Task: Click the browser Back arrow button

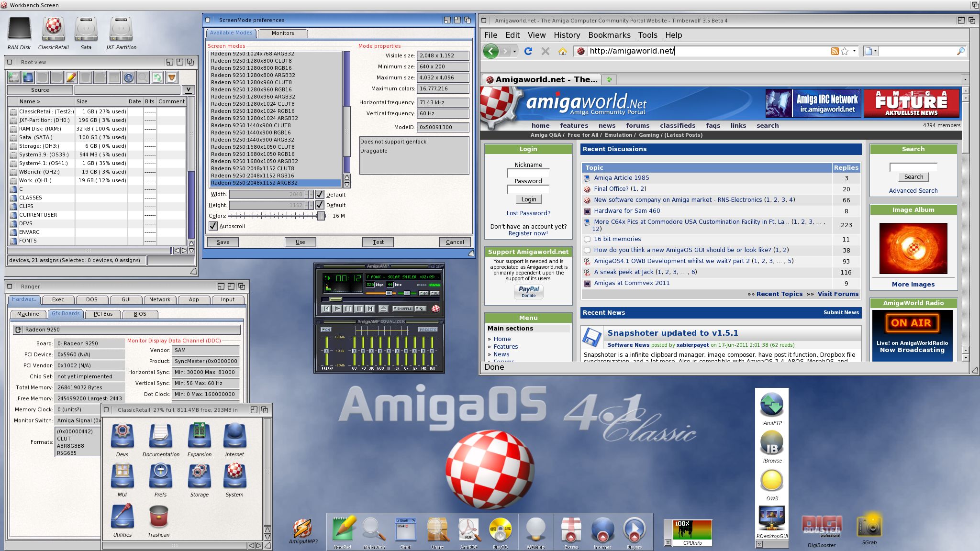Action: [490, 51]
